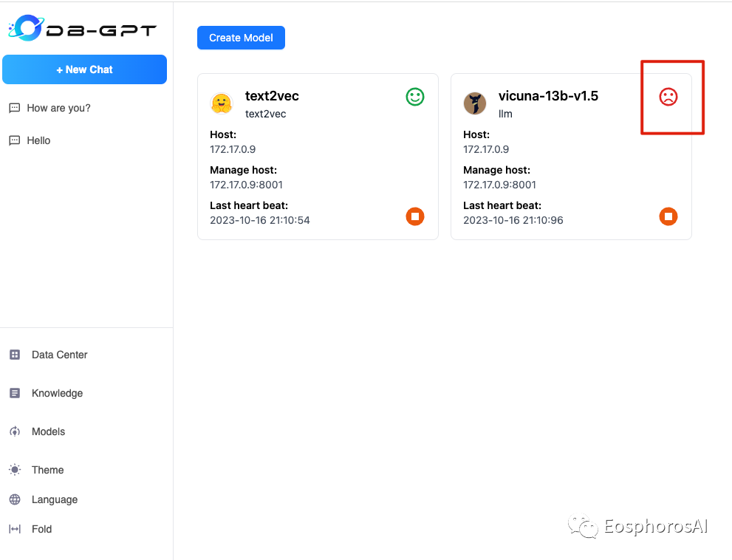
Task: Click the Create Model button
Action: 241,38
